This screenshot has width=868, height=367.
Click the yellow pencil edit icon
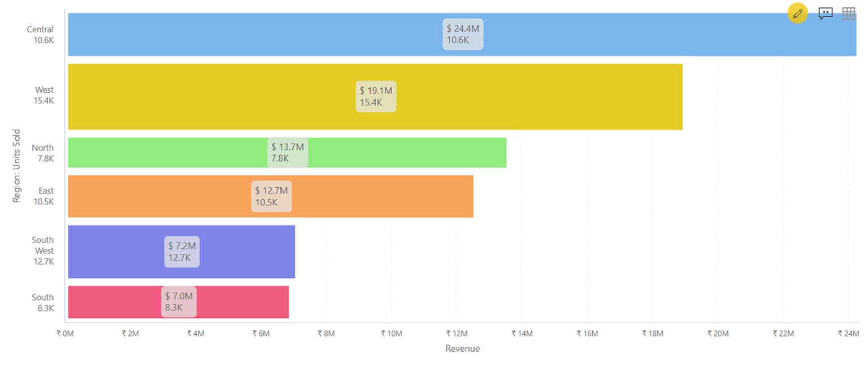[x=797, y=13]
